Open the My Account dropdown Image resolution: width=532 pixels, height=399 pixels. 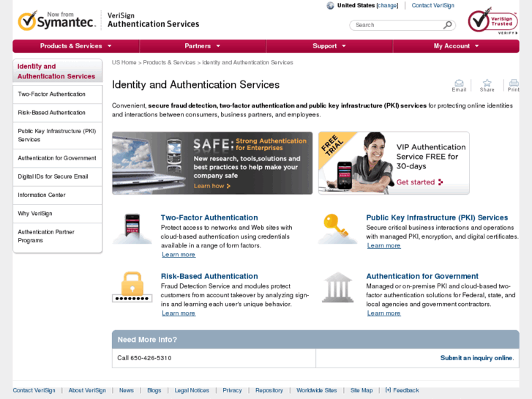tap(456, 46)
